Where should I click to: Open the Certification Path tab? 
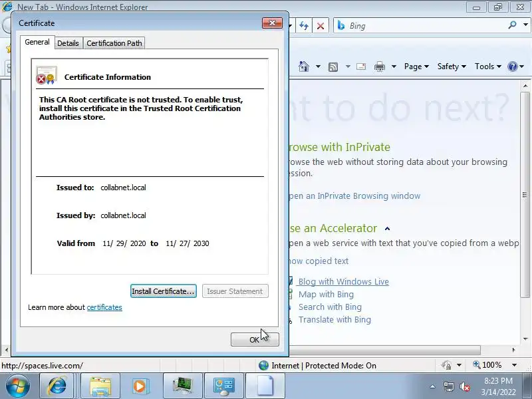114,43
